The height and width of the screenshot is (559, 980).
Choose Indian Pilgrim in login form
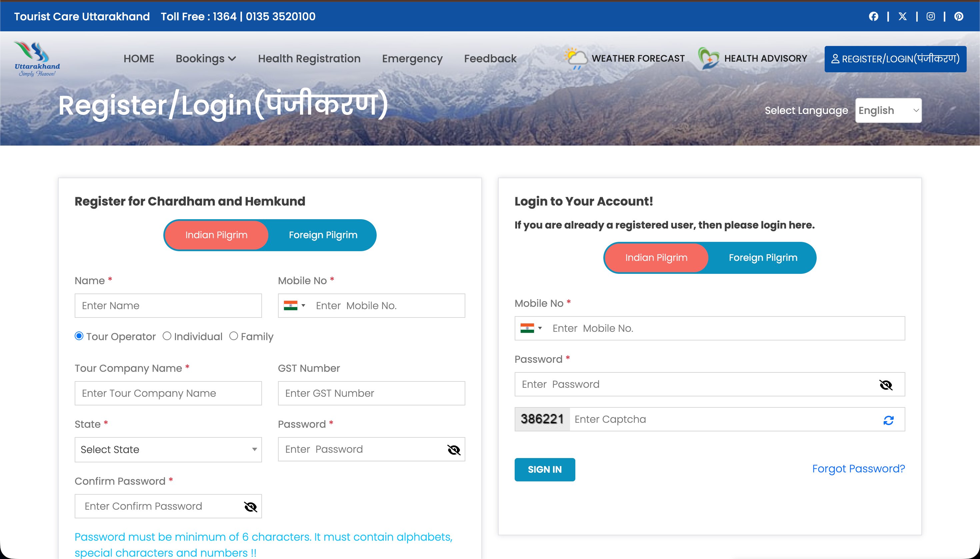pyautogui.click(x=656, y=258)
